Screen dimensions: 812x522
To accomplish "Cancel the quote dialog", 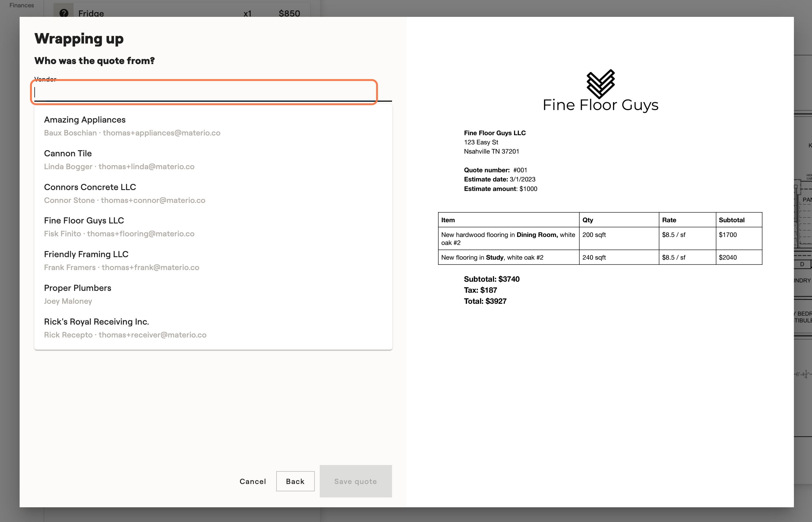I will pos(253,481).
